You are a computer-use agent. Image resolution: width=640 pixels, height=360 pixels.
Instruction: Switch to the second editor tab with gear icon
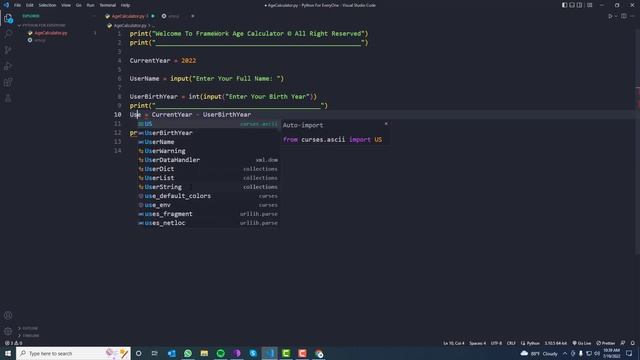coord(172,16)
